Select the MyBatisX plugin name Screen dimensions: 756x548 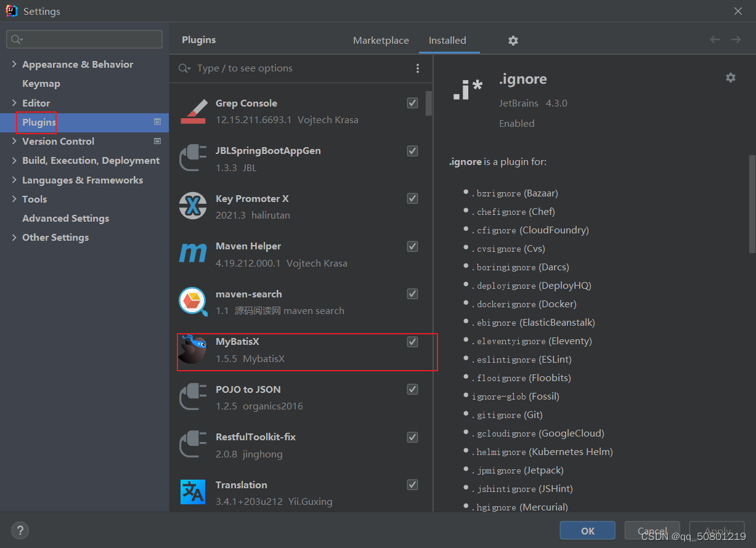coord(237,341)
